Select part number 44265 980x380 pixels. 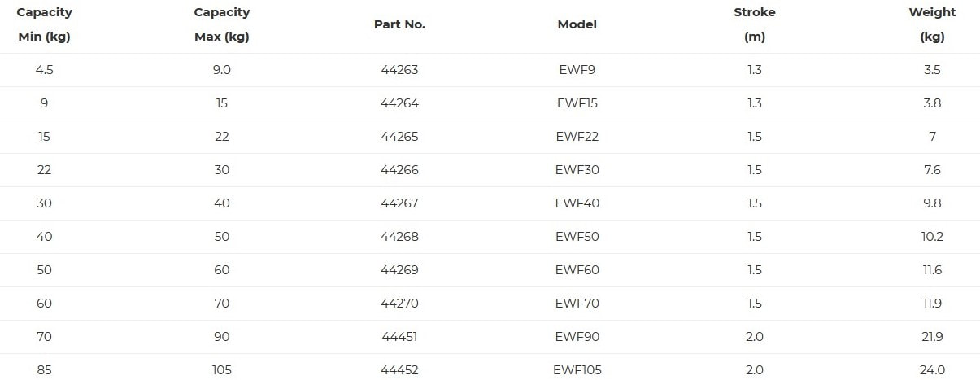(x=399, y=137)
